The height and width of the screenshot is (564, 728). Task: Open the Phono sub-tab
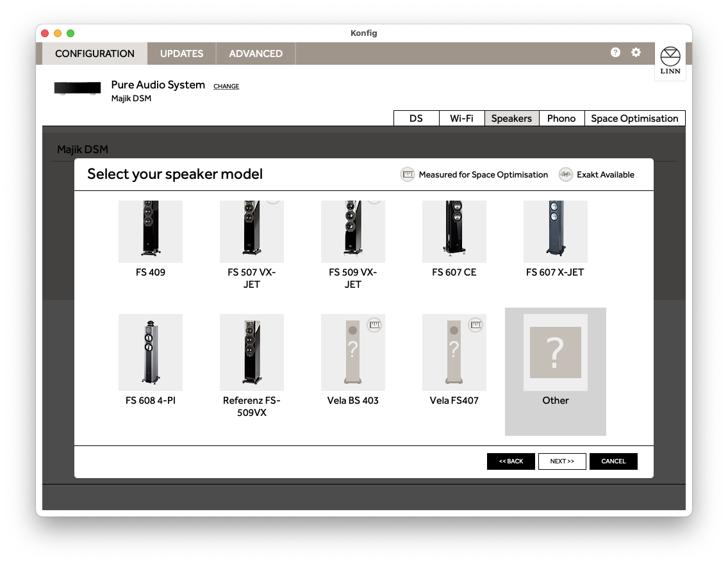(561, 119)
